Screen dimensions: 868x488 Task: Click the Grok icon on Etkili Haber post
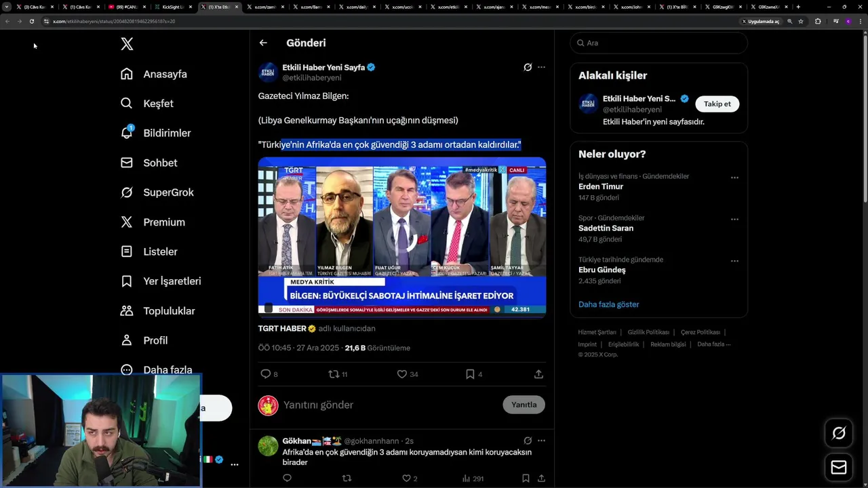[528, 67]
